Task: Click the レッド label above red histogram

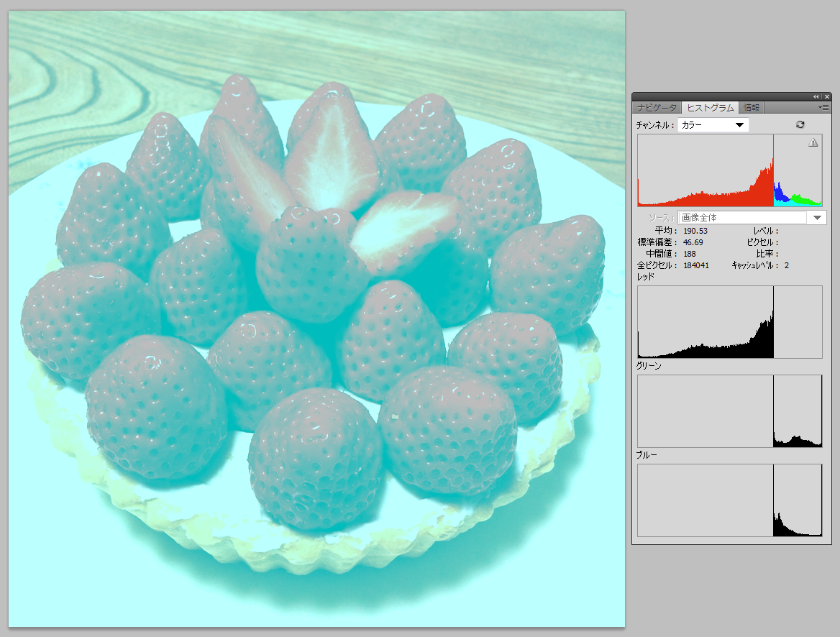Action: pyautogui.click(x=646, y=277)
